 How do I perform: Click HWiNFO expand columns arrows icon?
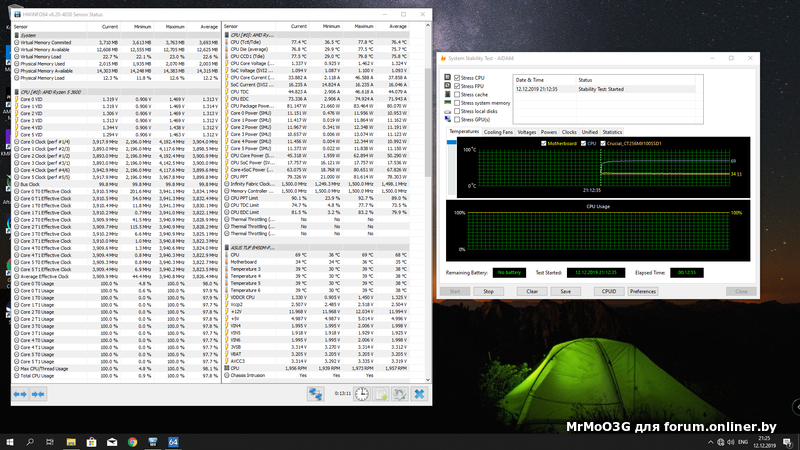point(20,395)
